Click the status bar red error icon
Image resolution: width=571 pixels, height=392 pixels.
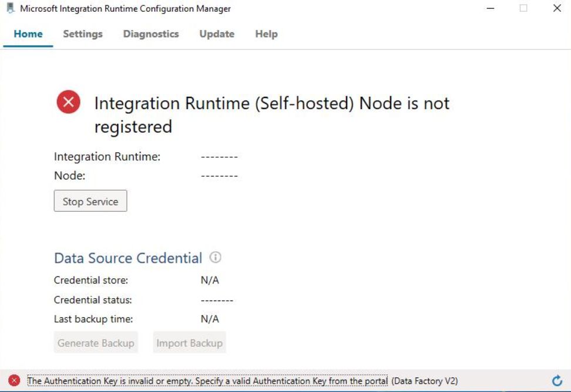(x=14, y=381)
